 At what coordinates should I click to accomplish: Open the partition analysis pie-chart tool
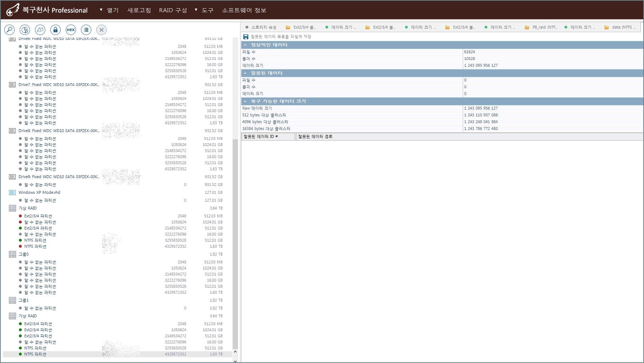point(25,30)
